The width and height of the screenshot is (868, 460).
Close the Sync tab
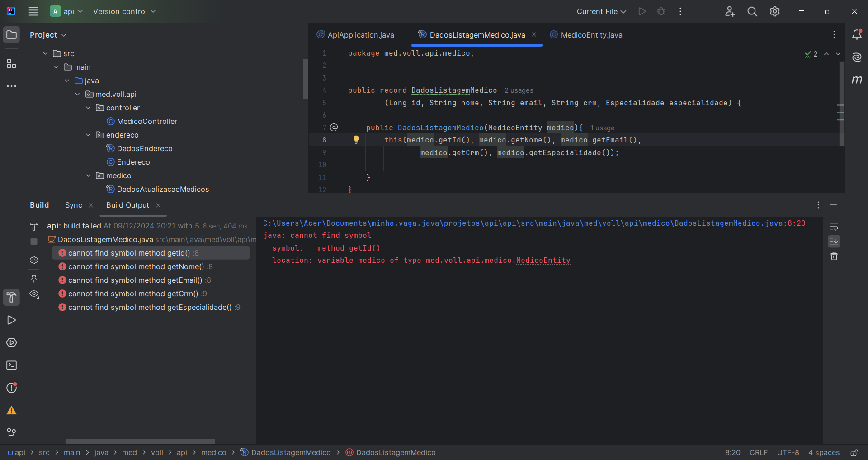(x=91, y=205)
